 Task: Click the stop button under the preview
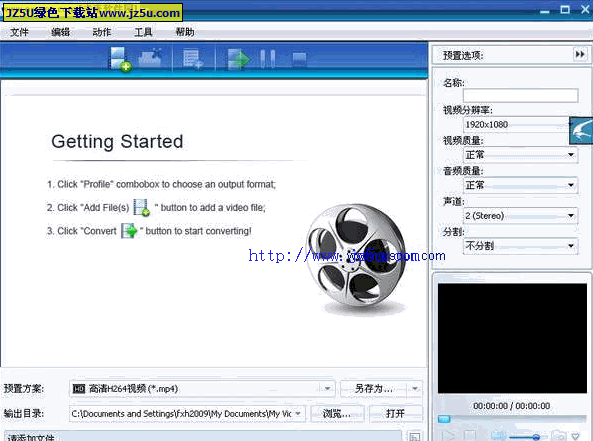(x=470, y=435)
